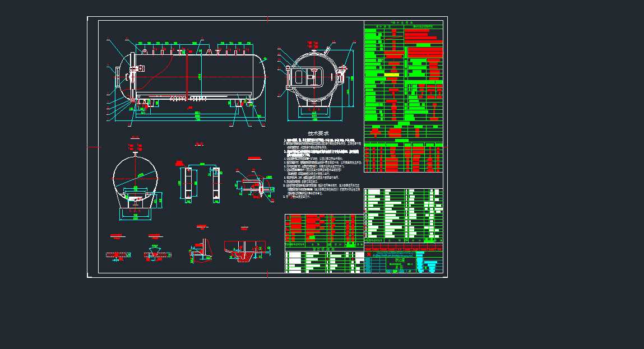Viewport: 644px width, 349px height.
Task: Click the vertical red line through the tank
Action: click(187, 77)
